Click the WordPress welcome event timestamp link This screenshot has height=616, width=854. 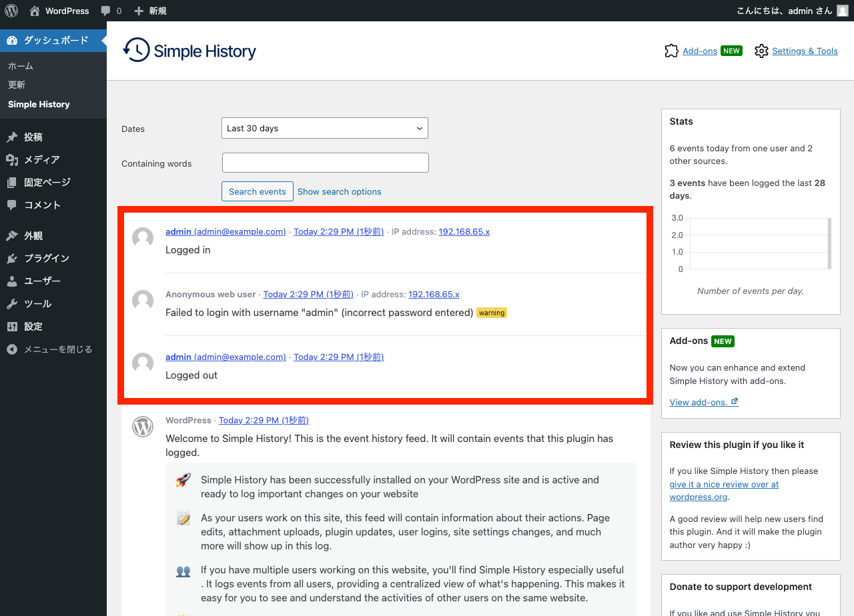point(264,420)
